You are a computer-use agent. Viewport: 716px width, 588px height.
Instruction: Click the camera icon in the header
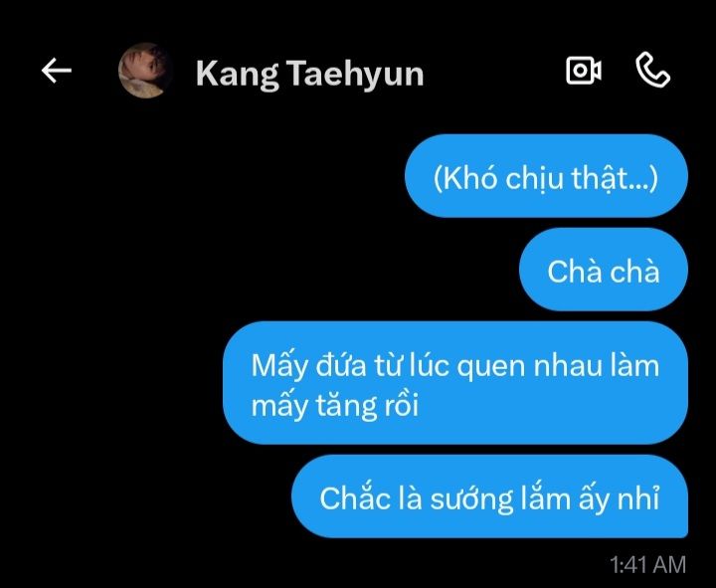(x=584, y=71)
